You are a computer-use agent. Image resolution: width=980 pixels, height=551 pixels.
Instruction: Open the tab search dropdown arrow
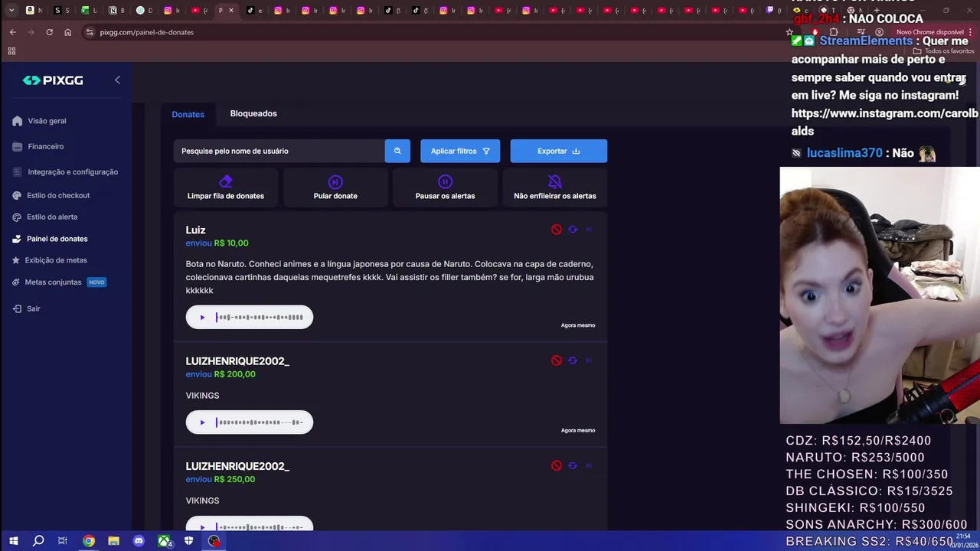click(11, 10)
